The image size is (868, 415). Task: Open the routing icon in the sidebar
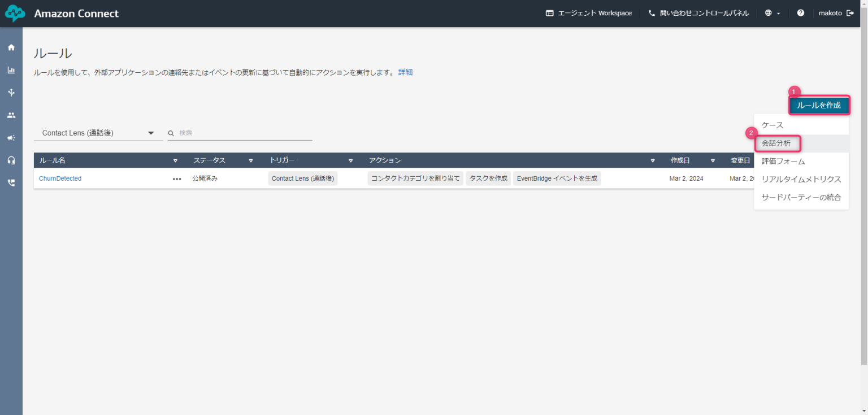click(x=11, y=93)
